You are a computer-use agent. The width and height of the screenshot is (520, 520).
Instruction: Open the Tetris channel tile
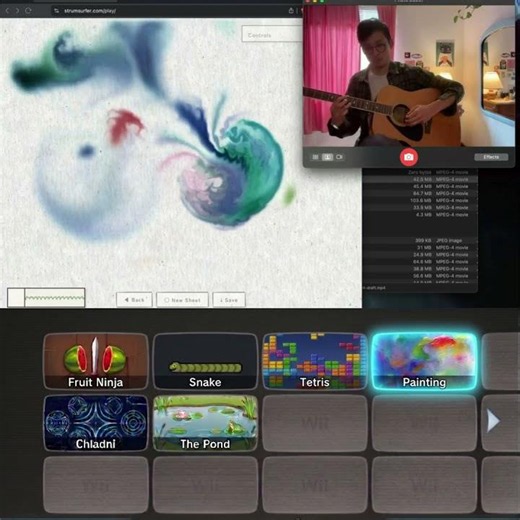point(315,361)
